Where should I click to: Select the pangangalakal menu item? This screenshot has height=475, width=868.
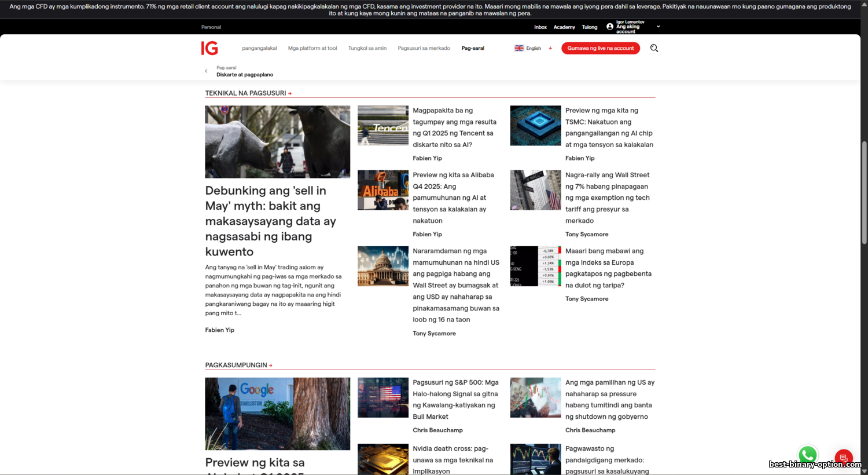[259, 48]
